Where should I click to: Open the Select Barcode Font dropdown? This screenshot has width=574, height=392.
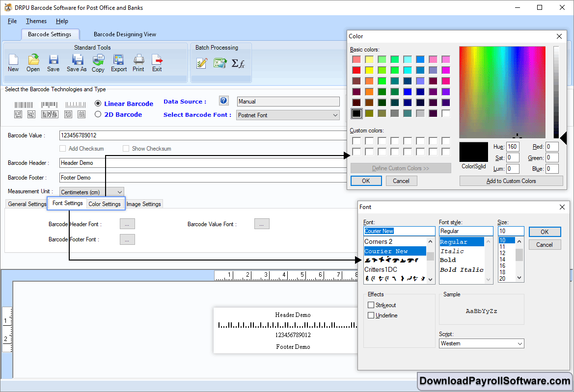[288, 115]
